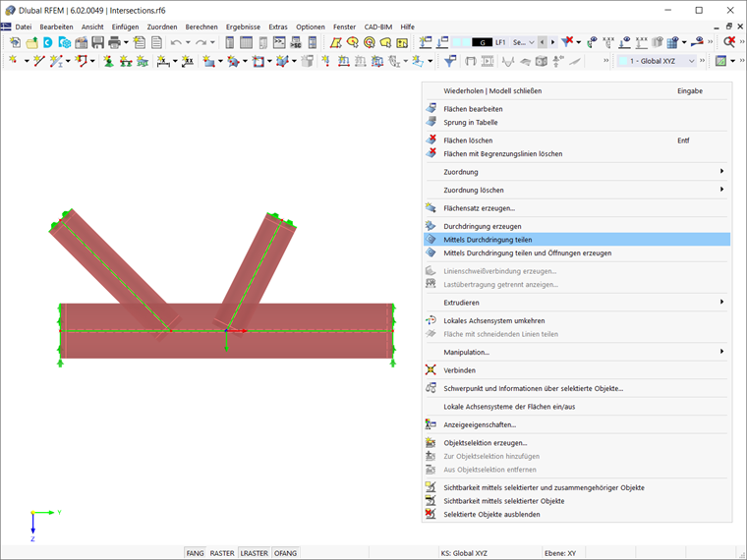Select the new solid tool
The height and width of the screenshot is (560, 747).
coord(282,61)
